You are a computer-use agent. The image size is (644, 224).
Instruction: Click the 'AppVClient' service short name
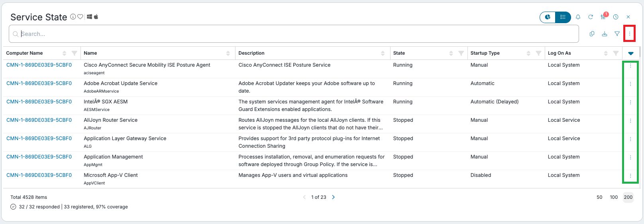click(94, 183)
